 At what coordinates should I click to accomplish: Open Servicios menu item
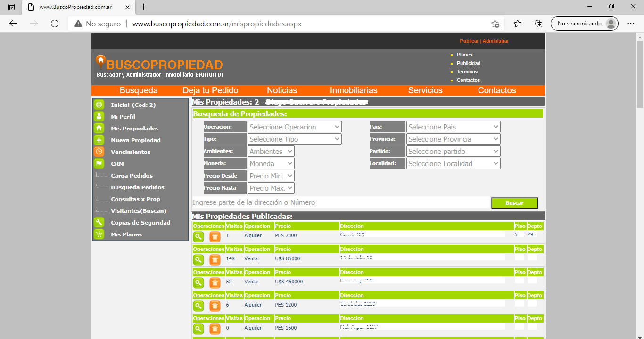[x=425, y=90]
